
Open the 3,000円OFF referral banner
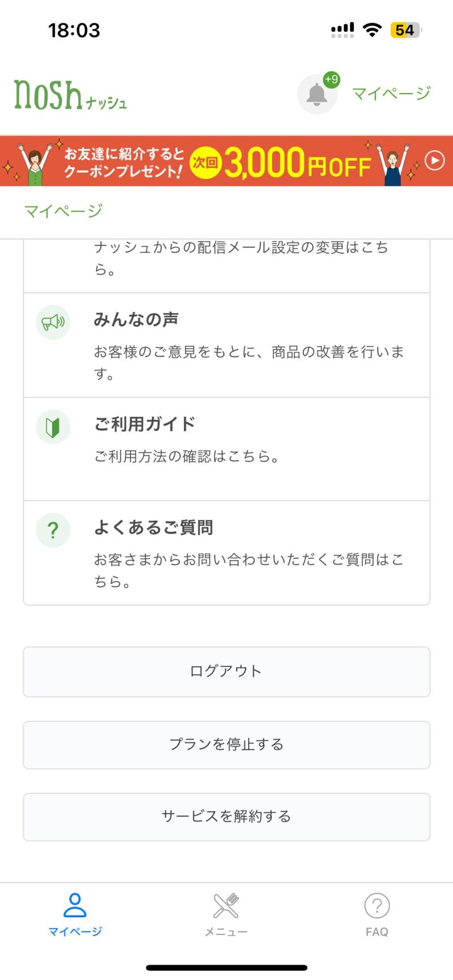pyautogui.click(x=226, y=161)
